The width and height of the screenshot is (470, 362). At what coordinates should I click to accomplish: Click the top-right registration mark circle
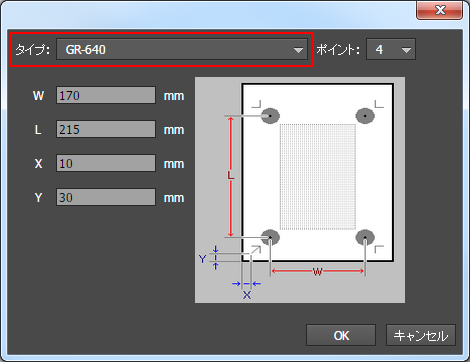pyautogui.click(x=365, y=116)
